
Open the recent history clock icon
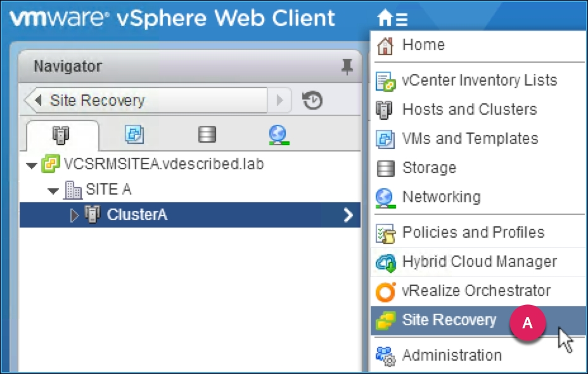point(312,100)
